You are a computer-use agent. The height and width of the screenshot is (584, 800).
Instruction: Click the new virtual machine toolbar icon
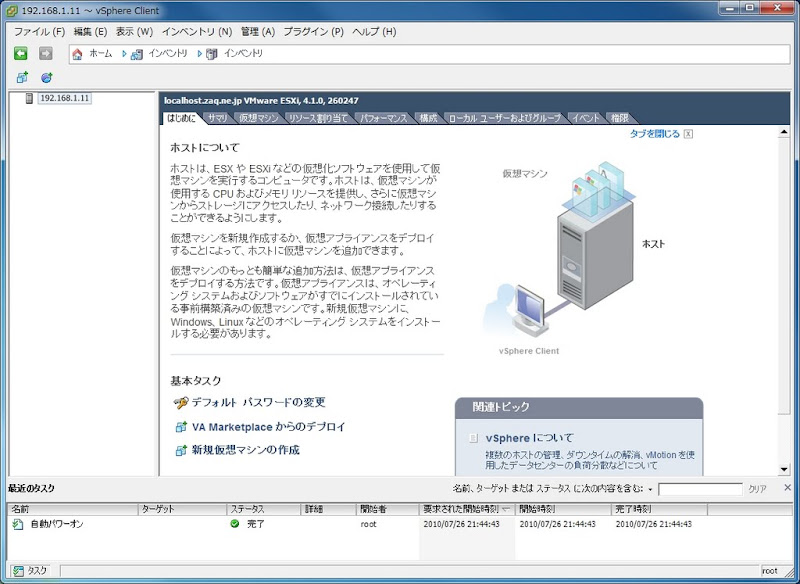coord(22,78)
